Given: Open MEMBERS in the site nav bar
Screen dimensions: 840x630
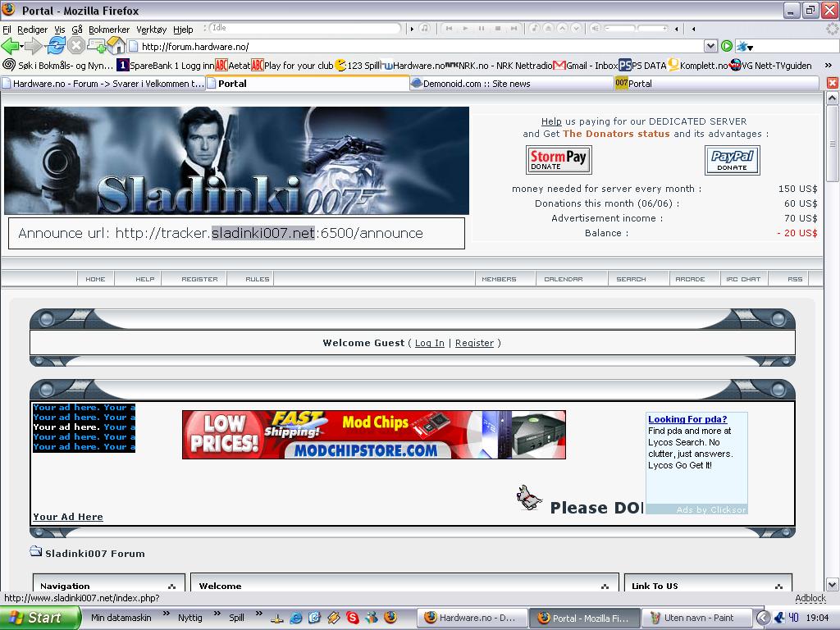Looking at the screenshot, I should point(499,279).
